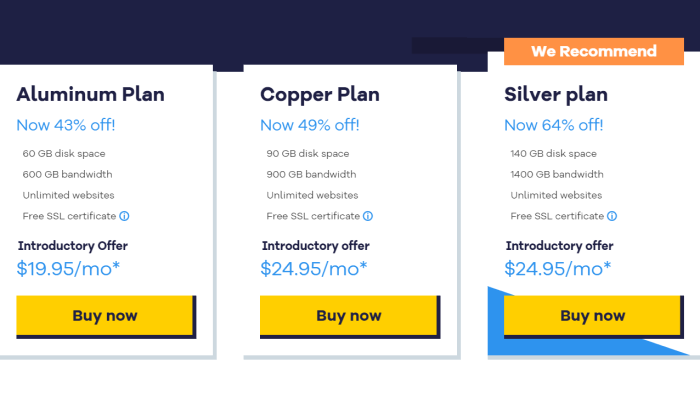This screenshot has width=700, height=420.
Task: Select the Copper Plan heading
Action: (x=320, y=95)
